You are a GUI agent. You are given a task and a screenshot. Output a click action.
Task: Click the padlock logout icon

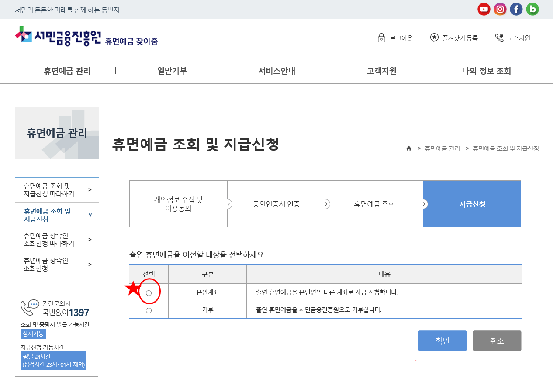coord(382,38)
